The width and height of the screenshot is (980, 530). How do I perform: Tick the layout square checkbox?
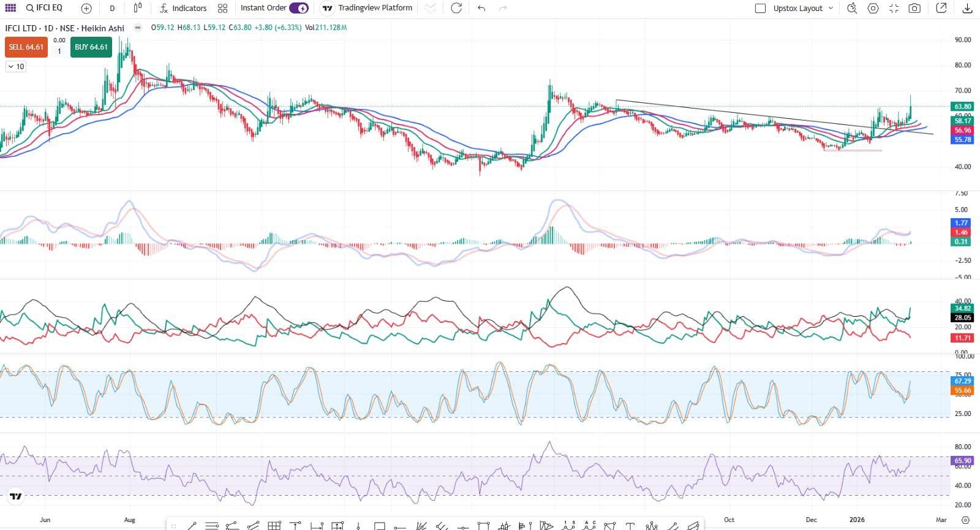(761, 8)
